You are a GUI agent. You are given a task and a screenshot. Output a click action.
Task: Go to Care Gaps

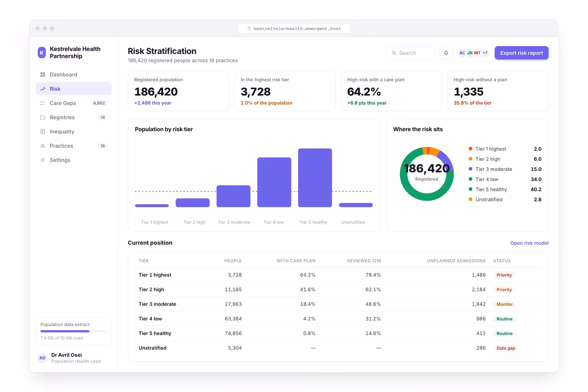click(x=73, y=103)
